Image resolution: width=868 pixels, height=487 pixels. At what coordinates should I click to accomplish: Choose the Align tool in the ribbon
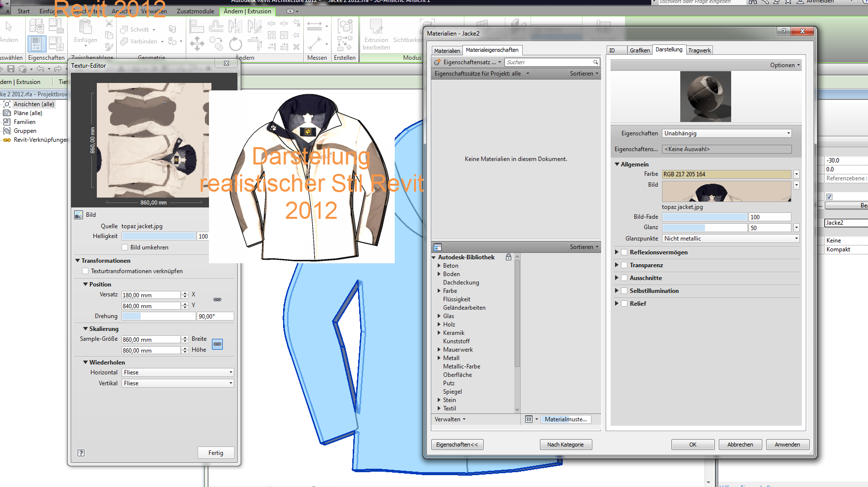pyautogui.click(x=197, y=26)
